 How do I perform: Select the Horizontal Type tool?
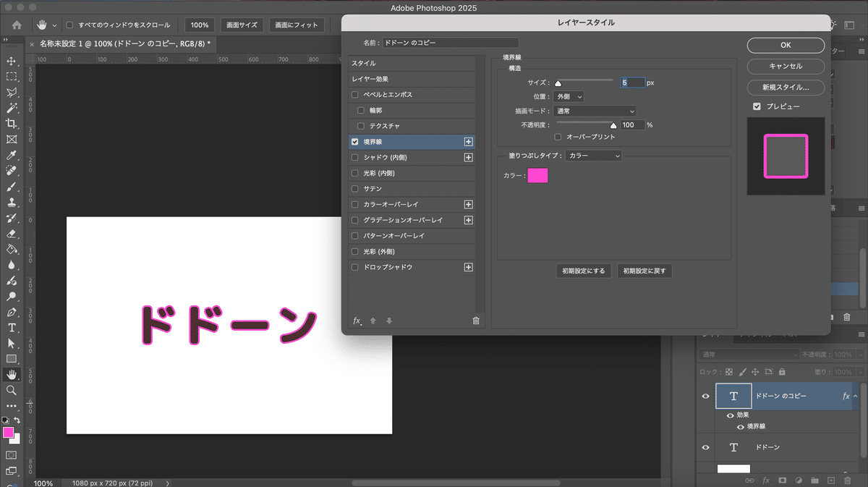click(12, 328)
